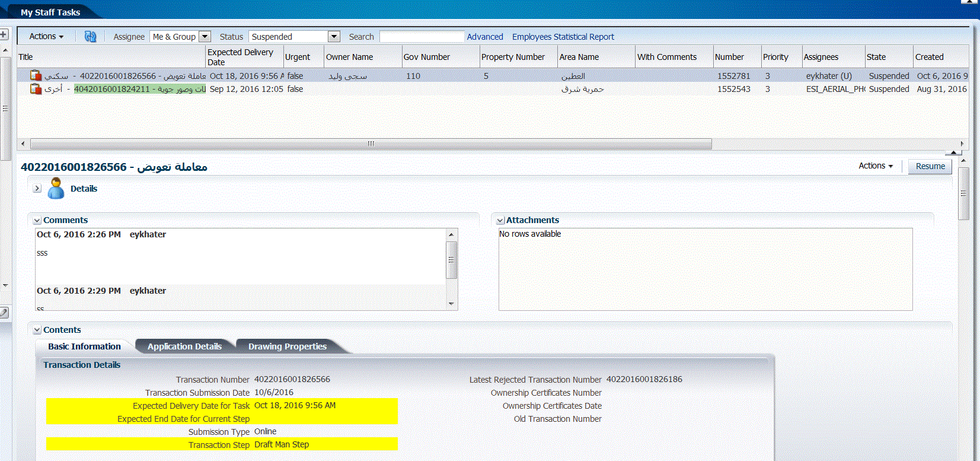Click the Draft Man Step value

(282, 444)
